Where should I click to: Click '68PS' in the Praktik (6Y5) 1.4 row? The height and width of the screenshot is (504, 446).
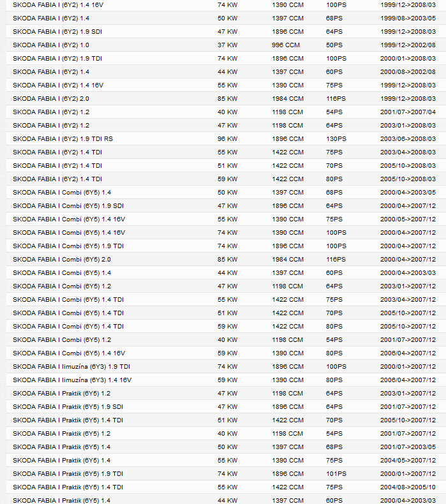click(x=334, y=447)
